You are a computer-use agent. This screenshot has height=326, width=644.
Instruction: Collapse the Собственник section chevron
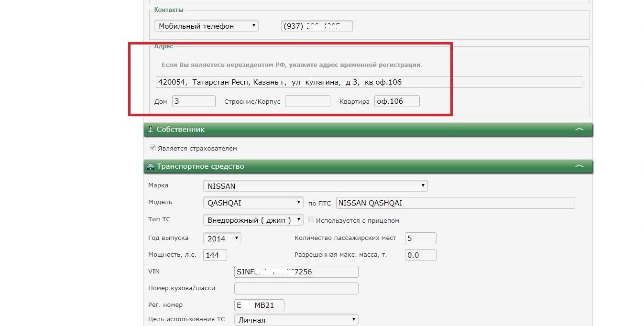click(x=579, y=130)
